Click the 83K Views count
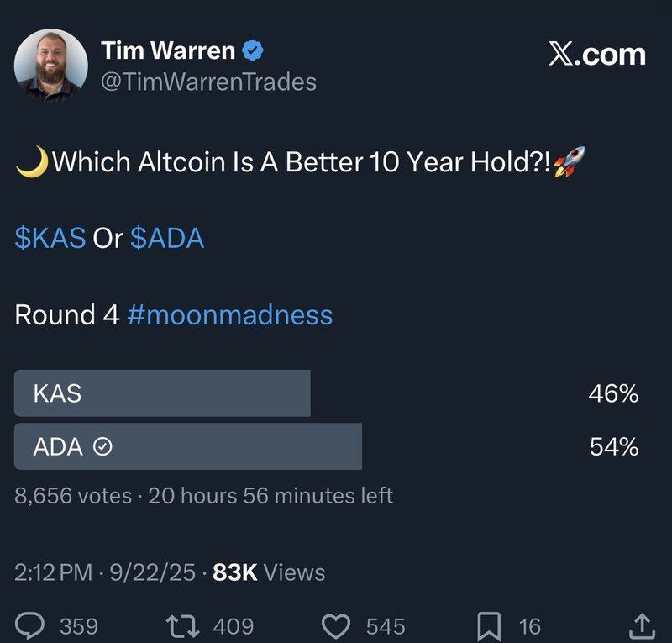This screenshot has height=643, width=672. 269,572
